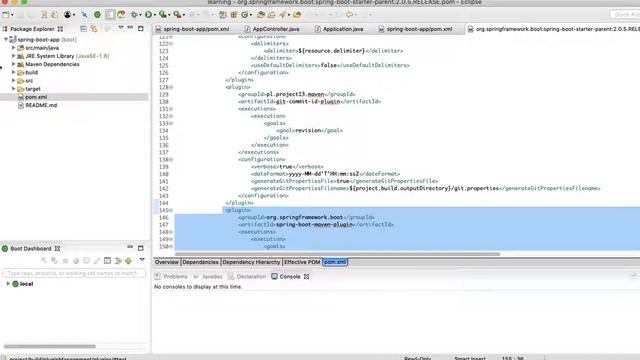
Task: Click the Skip All Breakpoints toolbar icon
Action: 84,15
